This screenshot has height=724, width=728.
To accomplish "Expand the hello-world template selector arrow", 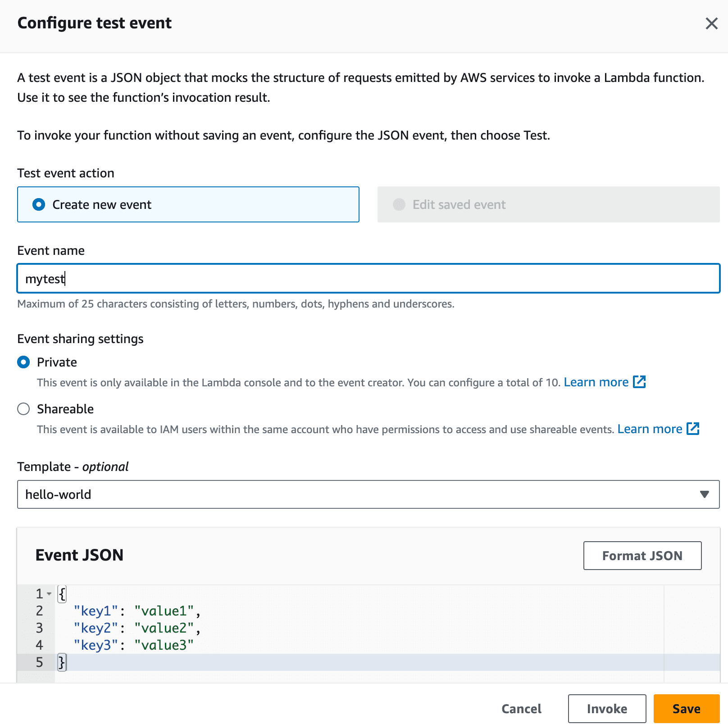I will [x=704, y=494].
